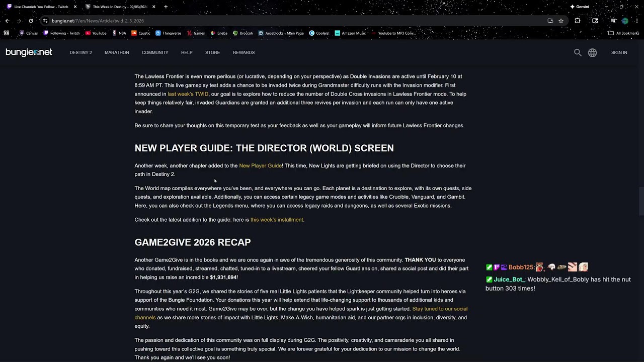
Task: Open the Games bookmark
Action: (196, 33)
